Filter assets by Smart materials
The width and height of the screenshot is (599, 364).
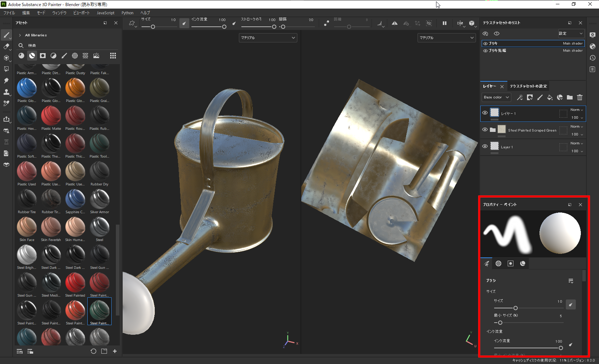(x=32, y=56)
